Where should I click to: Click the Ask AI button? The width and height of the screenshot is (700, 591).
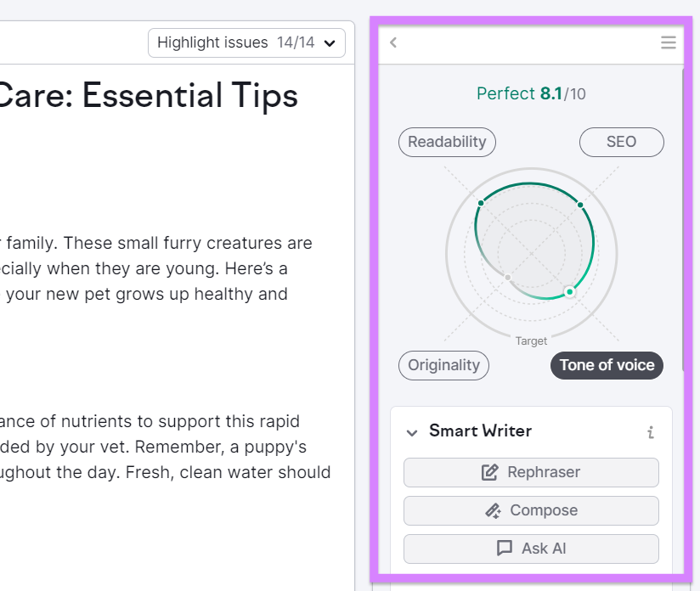(531, 549)
